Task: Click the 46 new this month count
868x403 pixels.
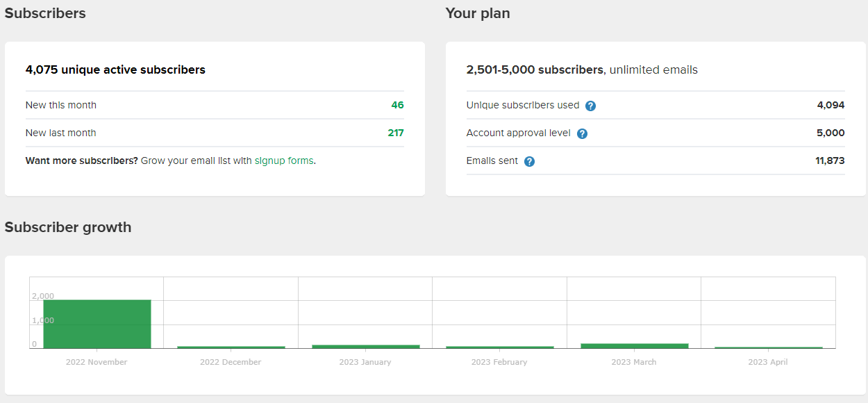Action: 397,105
